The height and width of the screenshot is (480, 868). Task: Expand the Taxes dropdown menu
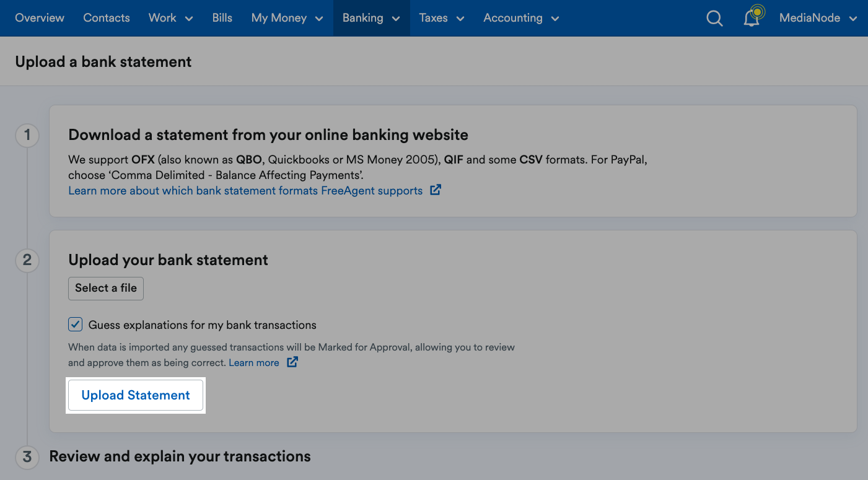click(x=442, y=18)
